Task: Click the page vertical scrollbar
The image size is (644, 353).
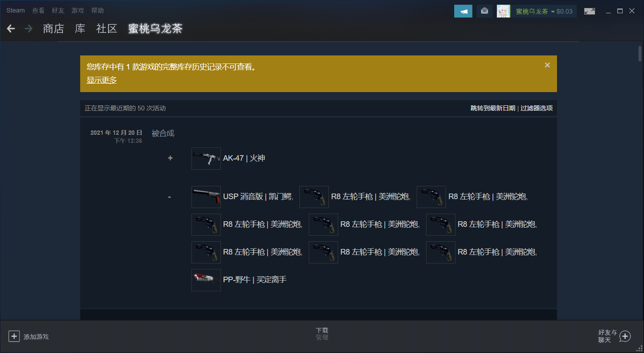Action: point(640,54)
